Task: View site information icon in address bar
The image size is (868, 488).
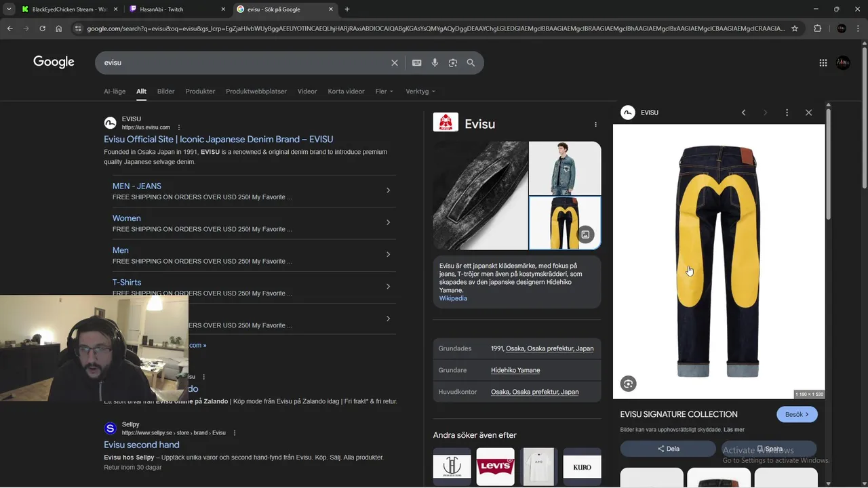Action: [78, 28]
